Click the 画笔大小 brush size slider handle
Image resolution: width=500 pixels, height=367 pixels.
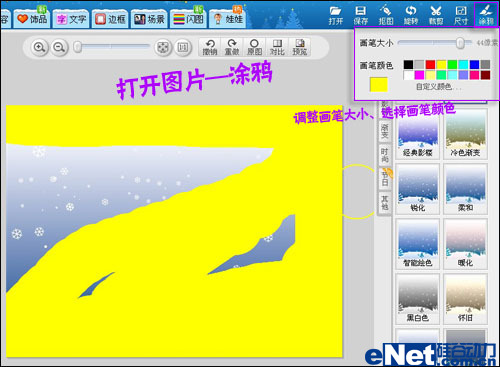[x=460, y=43]
